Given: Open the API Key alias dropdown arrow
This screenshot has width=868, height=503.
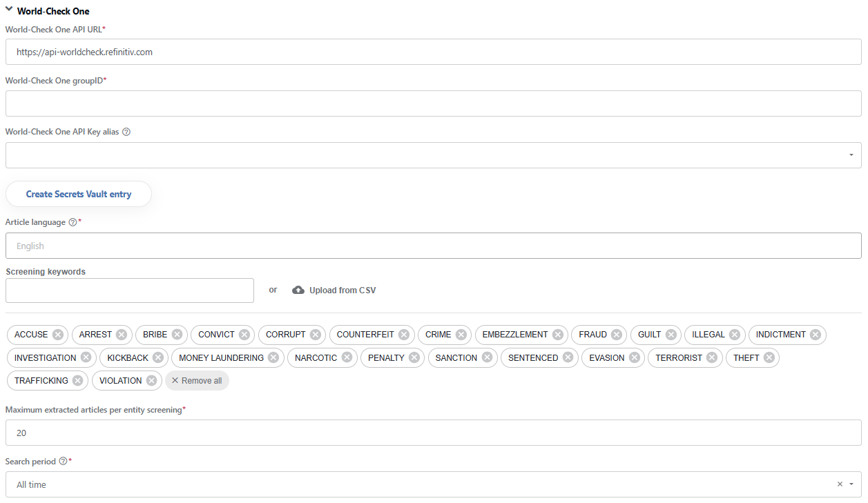Looking at the screenshot, I should click(851, 155).
